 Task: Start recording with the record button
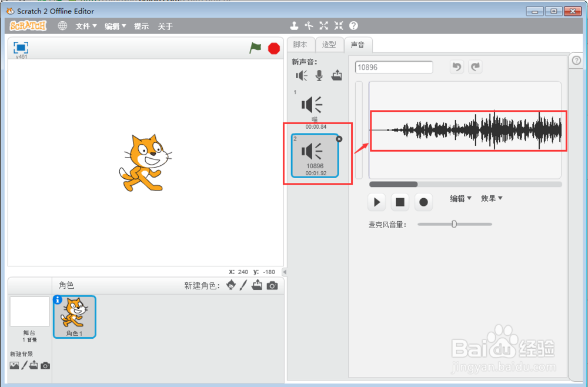tap(423, 202)
